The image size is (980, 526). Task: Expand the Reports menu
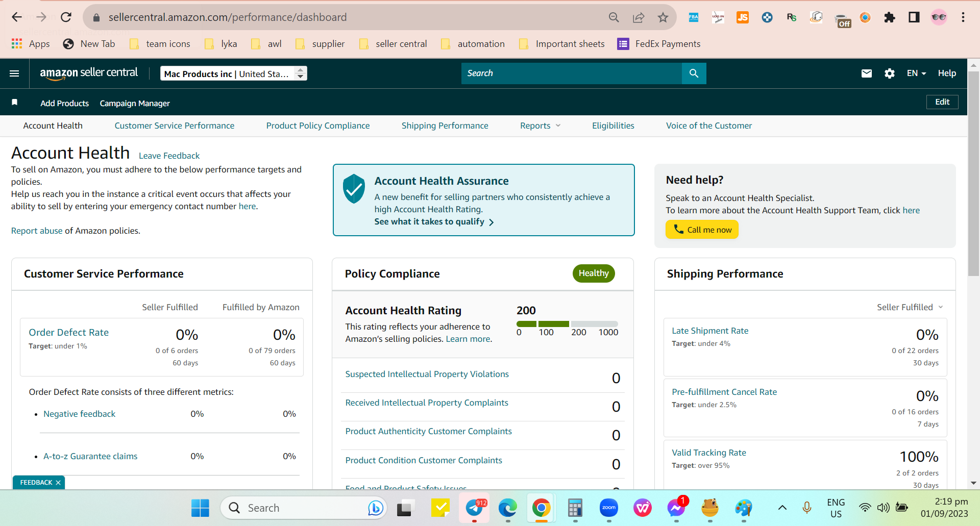coord(540,126)
